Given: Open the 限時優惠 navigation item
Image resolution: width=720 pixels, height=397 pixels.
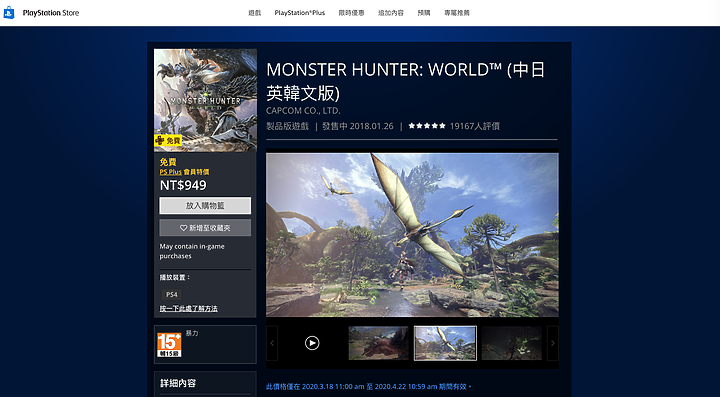Looking at the screenshot, I should click(x=351, y=13).
